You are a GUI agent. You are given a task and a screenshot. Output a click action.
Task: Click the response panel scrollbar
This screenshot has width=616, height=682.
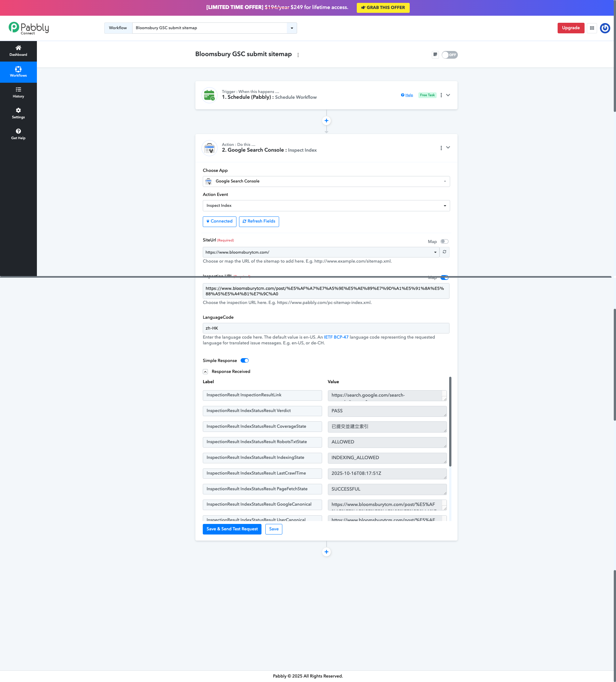pos(450,422)
